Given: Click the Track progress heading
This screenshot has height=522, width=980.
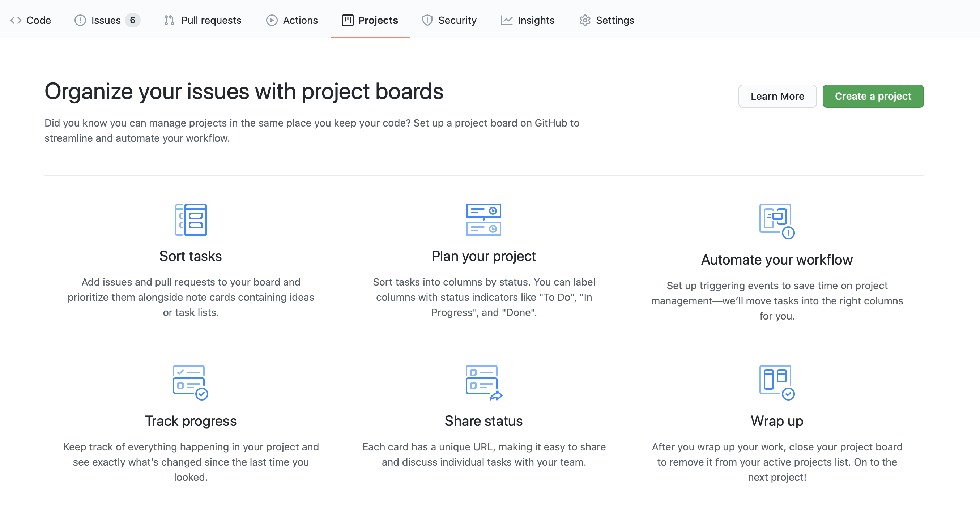Looking at the screenshot, I should 191,421.
